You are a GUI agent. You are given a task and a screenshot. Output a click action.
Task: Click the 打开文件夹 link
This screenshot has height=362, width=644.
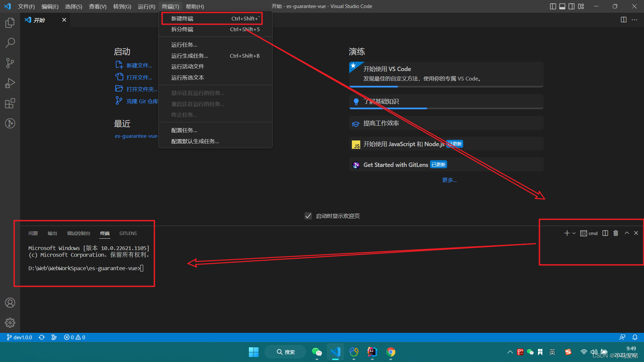(x=142, y=89)
